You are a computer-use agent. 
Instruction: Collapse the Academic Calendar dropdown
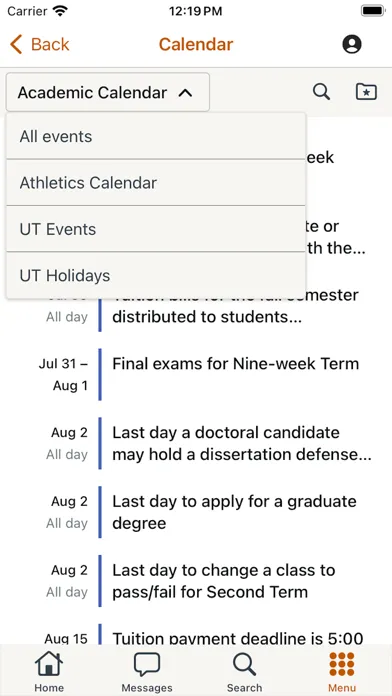coord(107,92)
